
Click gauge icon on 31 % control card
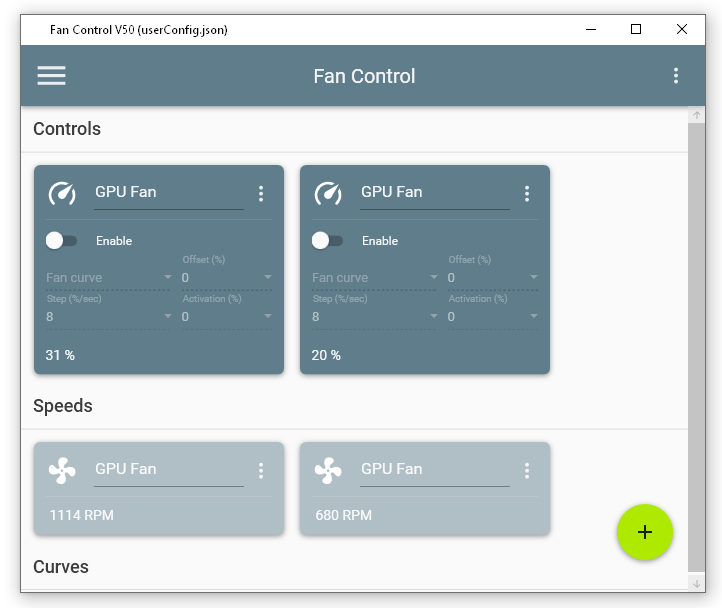coord(62,193)
